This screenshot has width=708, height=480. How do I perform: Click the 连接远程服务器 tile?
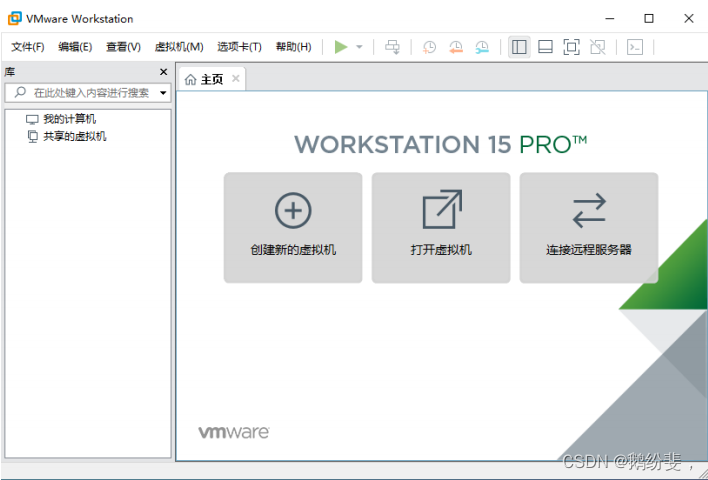pos(589,228)
